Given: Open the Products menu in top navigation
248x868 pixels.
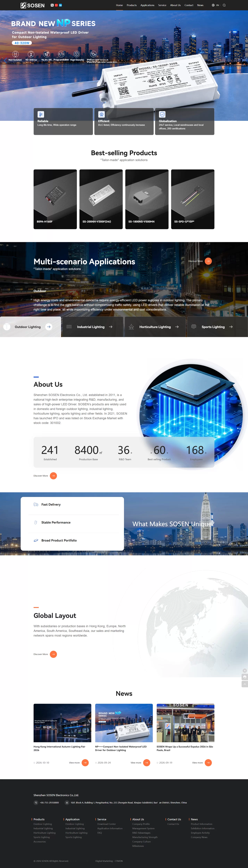Looking at the screenshot, I should (x=131, y=5).
